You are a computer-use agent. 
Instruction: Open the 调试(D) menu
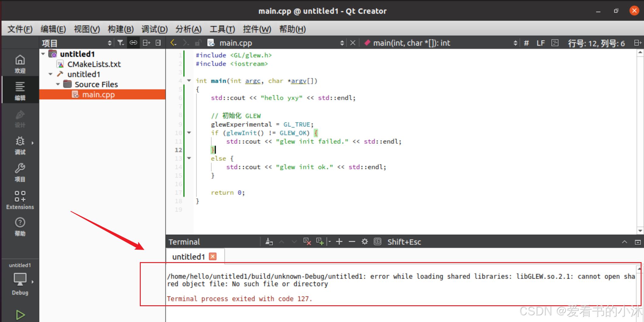(x=154, y=29)
